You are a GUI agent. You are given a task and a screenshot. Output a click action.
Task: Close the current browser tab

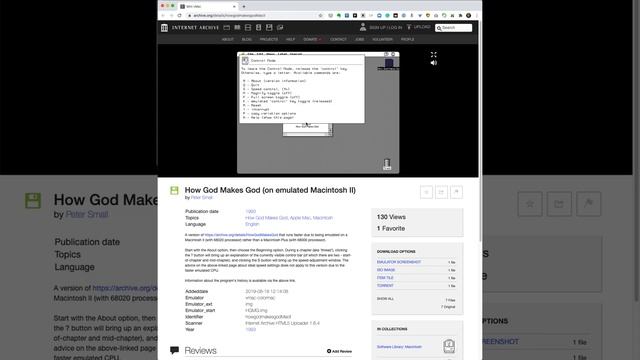click(x=234, y=7)
